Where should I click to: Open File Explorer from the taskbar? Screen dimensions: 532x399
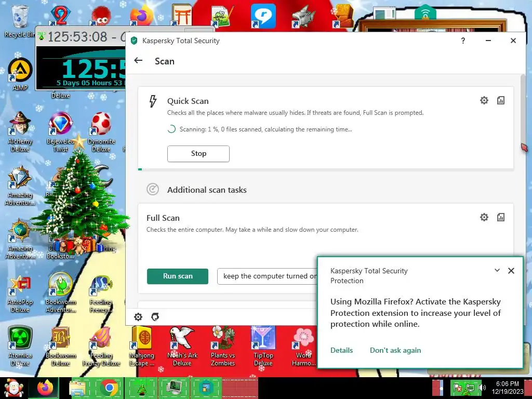point(77,388)
